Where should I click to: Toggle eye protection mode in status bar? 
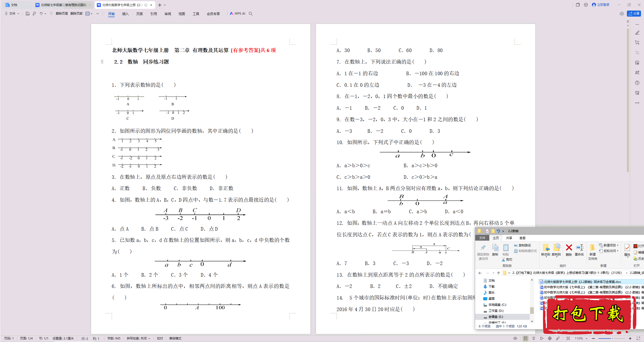click(x=515, y=338)
